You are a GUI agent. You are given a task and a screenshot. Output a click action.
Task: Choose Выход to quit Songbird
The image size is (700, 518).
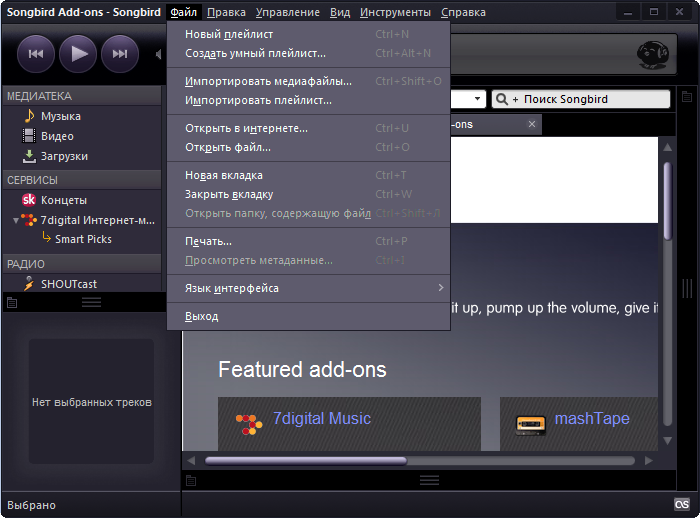308,316
